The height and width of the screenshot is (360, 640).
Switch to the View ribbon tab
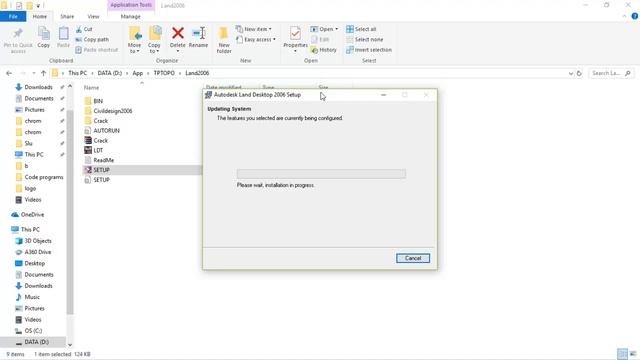pos(93,16)
